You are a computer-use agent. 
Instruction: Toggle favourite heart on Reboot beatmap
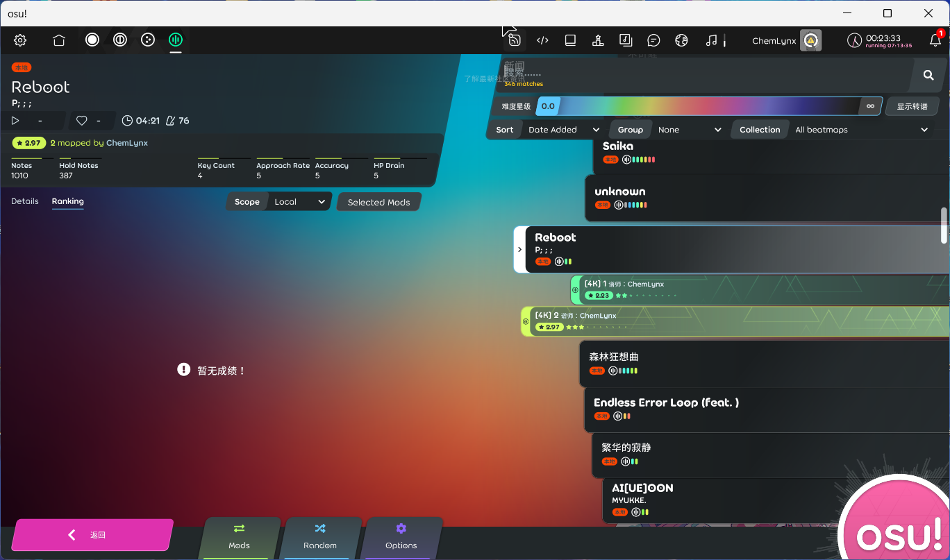(x=82, y=121)
